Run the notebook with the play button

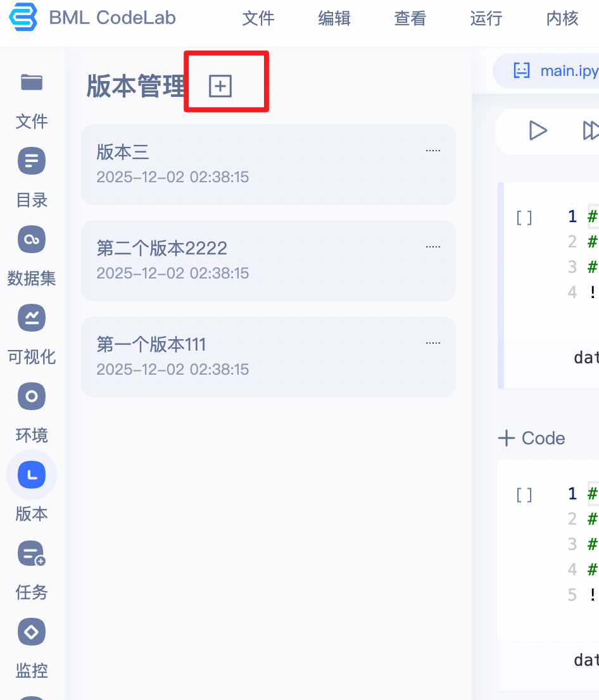[x=538, y=131]
